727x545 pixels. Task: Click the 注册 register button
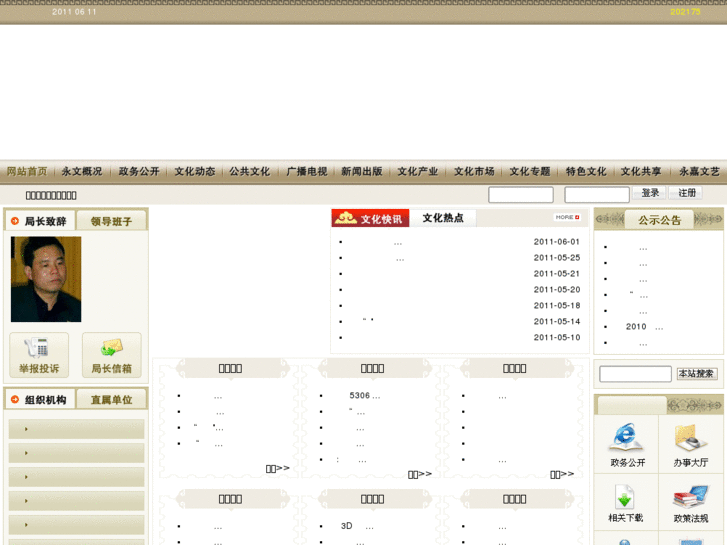[x=686, y=193]
